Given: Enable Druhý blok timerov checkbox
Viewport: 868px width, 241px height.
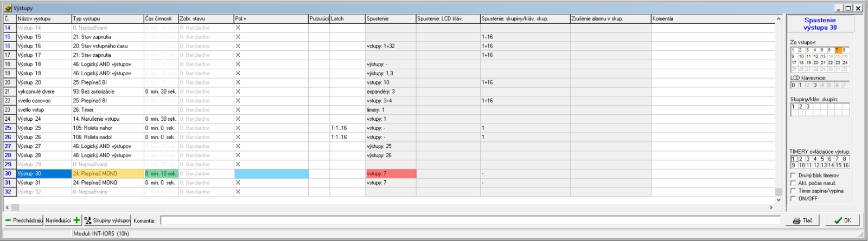Looking at the screenshot, I should tap(793, 175).
